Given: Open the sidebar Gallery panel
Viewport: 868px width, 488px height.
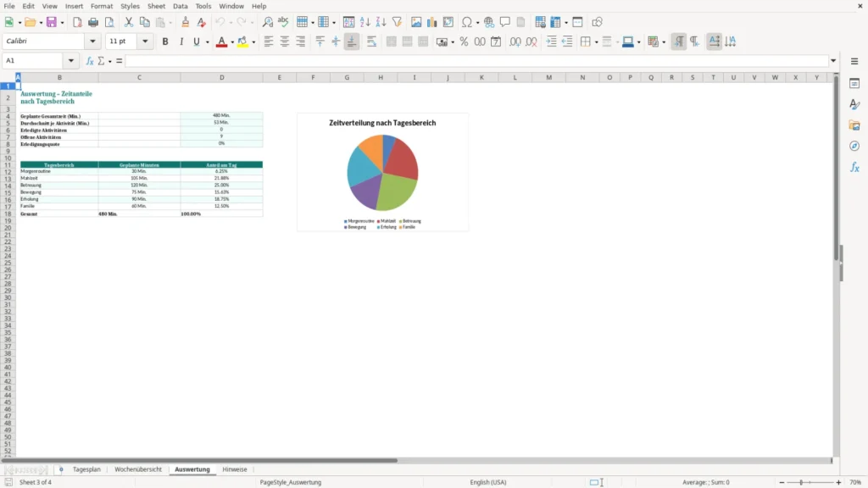Looking at the screenshot, I should tap(854, 125).
